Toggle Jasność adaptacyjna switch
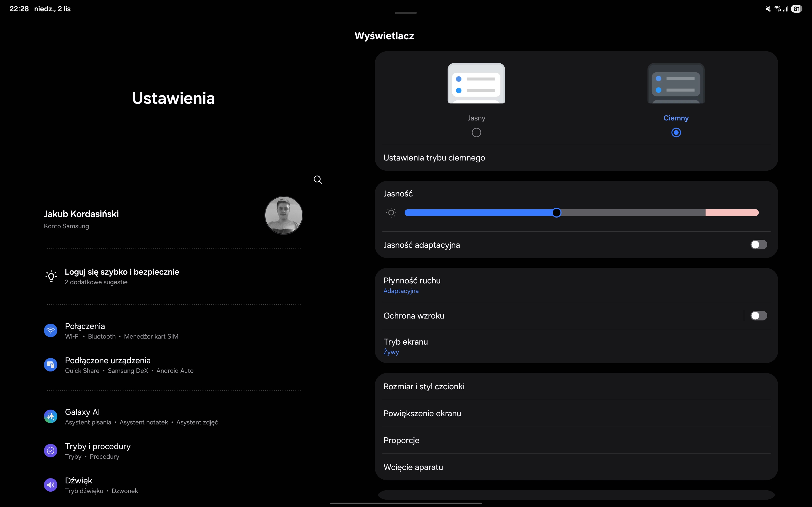The height and width of the screenshot is (507, 812). click(x=758, y=245)
